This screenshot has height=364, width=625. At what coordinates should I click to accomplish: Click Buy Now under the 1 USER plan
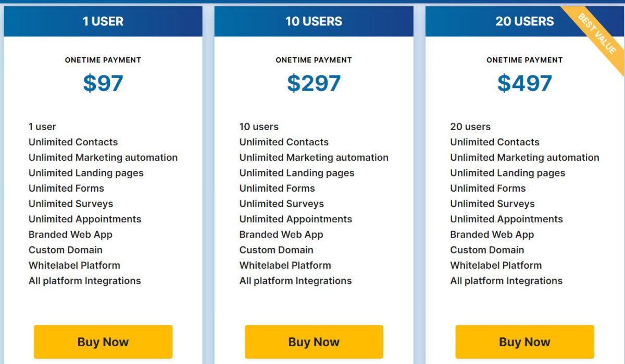(103, 342)
